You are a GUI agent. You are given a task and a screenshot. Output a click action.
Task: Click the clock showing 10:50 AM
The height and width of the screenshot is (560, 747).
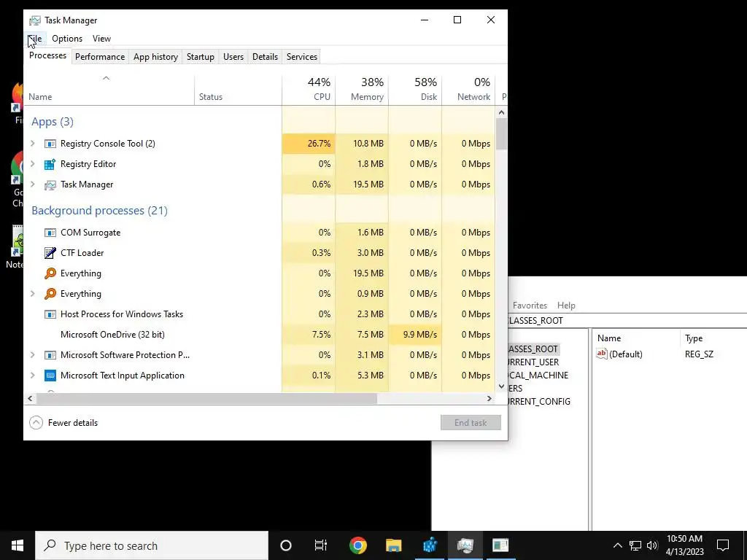coord(684,539)
